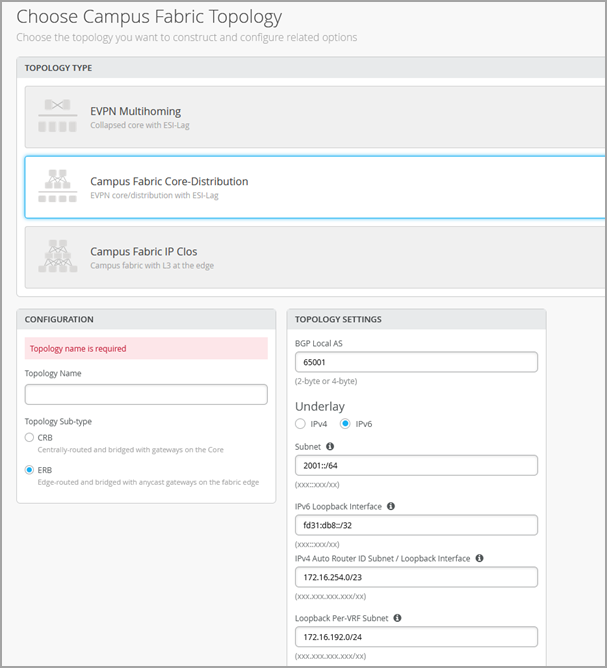Click the IPv6 Loopback Interface field
Screen dimensions: 607x668
click(416, 525)
